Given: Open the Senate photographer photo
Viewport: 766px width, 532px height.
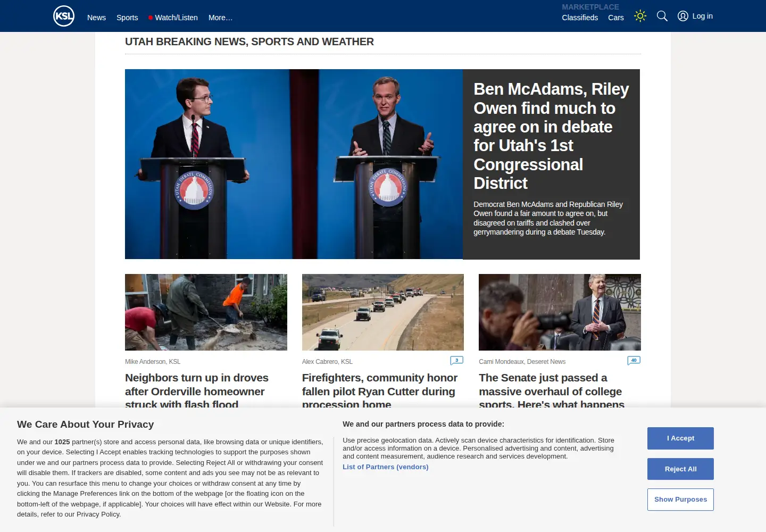Looking at the screenshot, I should click(x=560, y=312).
